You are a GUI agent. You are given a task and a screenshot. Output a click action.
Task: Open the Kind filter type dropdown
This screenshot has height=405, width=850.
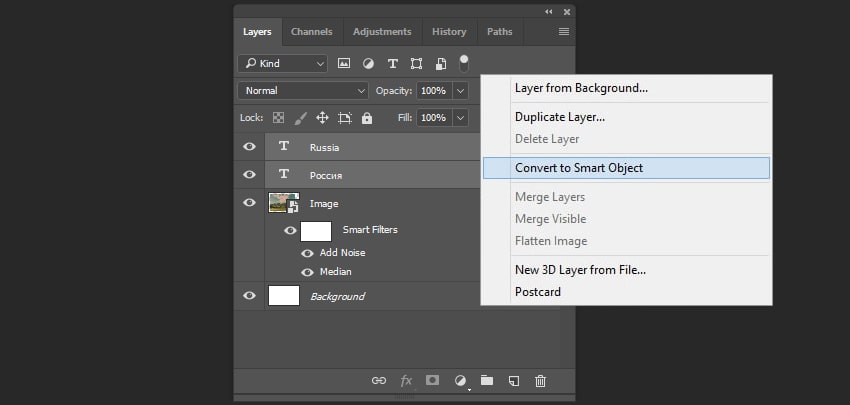pos(283,63)
